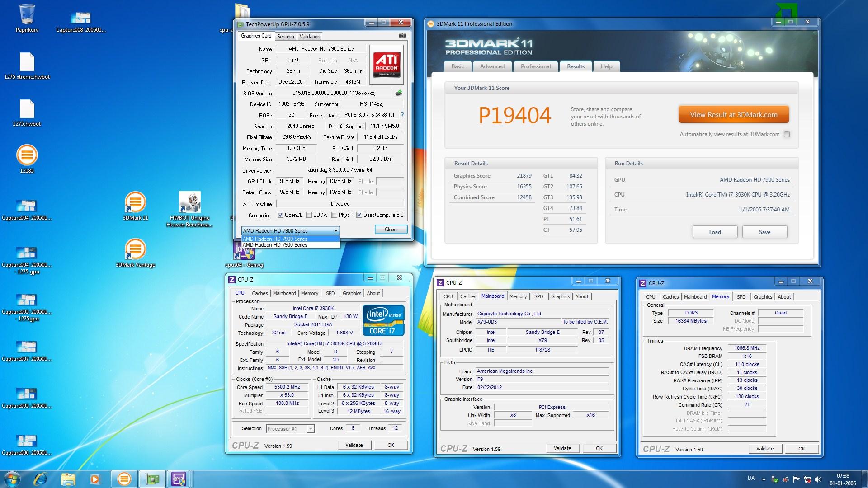
Task: Click the Core Speed 5300.2 MHz value
Action: click(x=287, y=387)
